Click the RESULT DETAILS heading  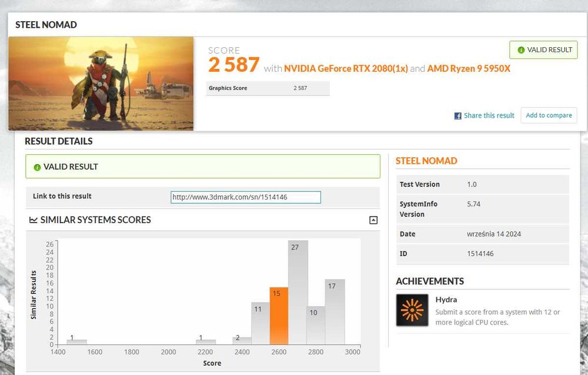click(58, 141)
